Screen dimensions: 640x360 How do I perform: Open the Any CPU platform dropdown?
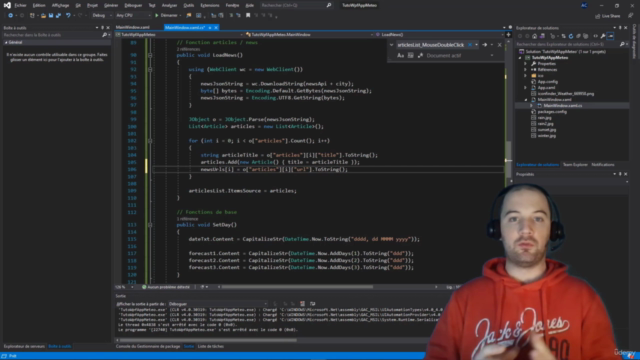(133, 16)
